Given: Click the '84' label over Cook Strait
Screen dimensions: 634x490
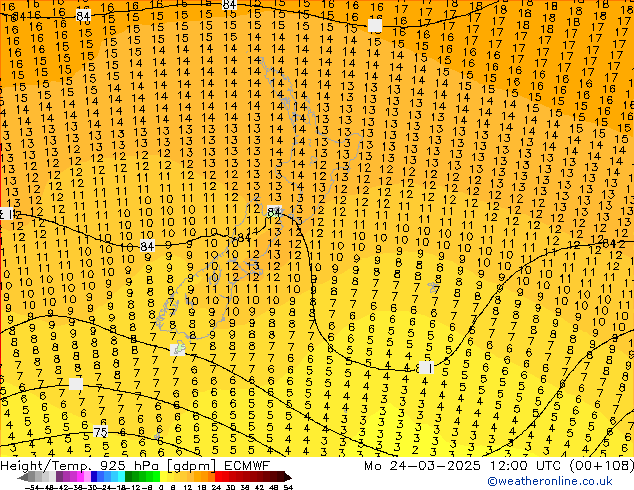Looking at the screenshot, I should [274, 211].
